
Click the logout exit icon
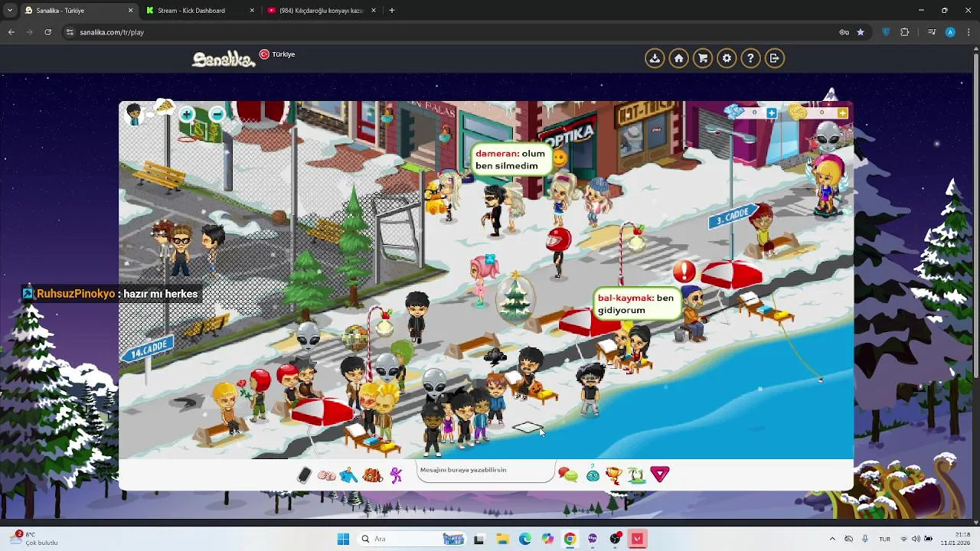click(x=775, y=58)
